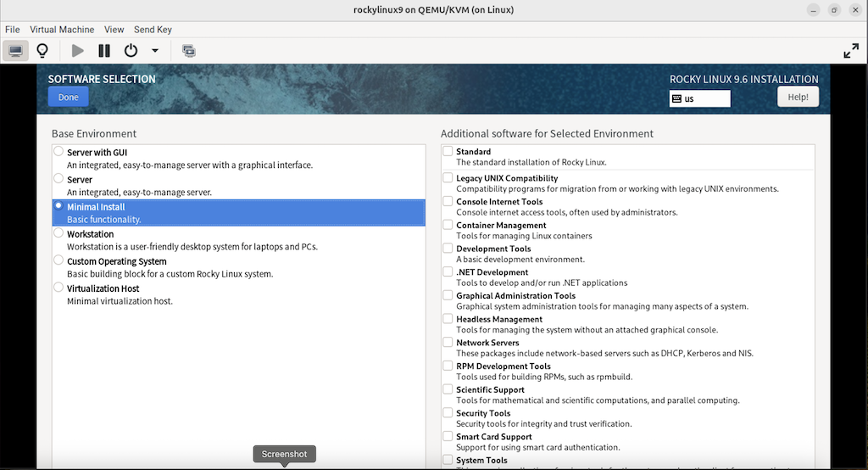The width and height of the screenshot is (868, 470).
Task: Click 'A basic development environment.' text
Action: (520, 260)
